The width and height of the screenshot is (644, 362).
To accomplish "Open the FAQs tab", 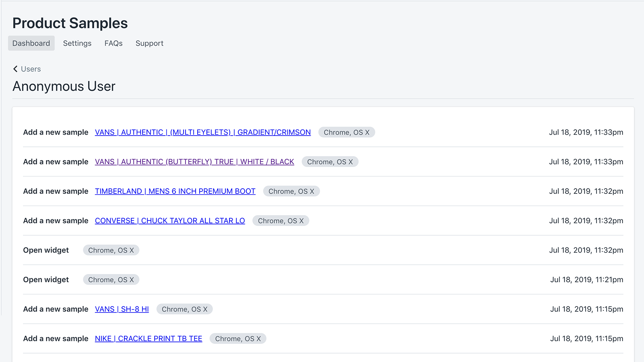I will [113, 43].
